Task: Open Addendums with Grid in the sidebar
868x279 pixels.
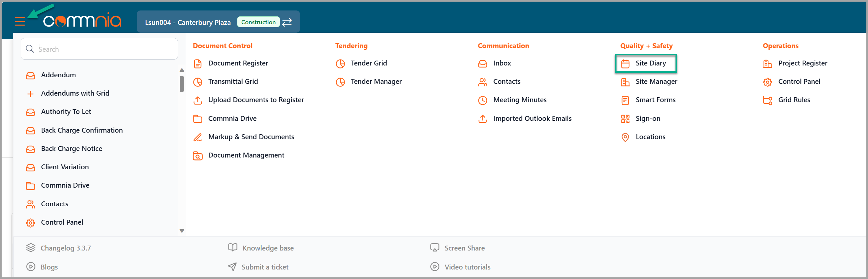Action: pos(75,94)
